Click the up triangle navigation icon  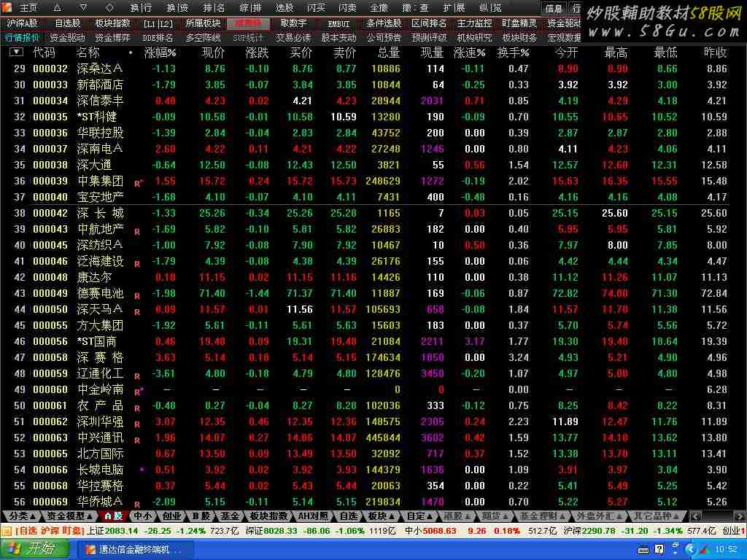[57, 7]
